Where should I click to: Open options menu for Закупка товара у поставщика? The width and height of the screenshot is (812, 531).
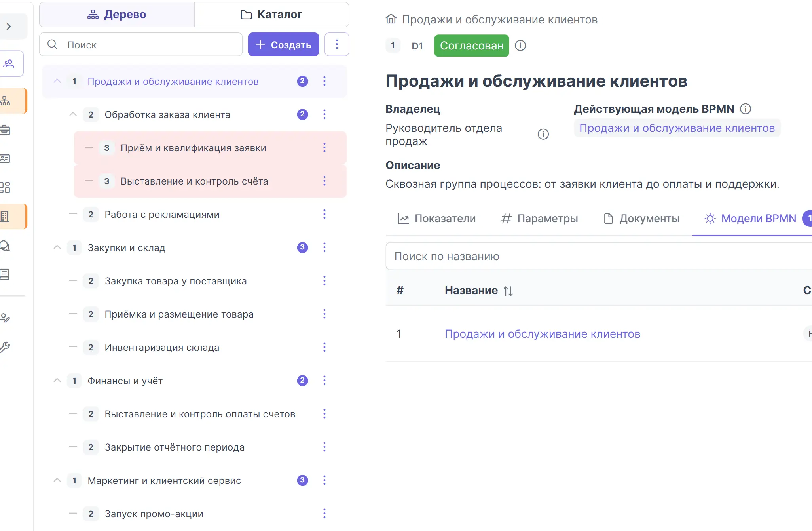coord(324,281)
